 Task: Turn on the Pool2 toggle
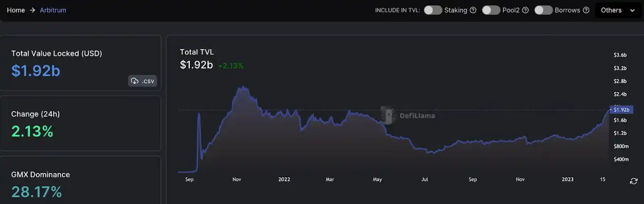click(491, 10)
